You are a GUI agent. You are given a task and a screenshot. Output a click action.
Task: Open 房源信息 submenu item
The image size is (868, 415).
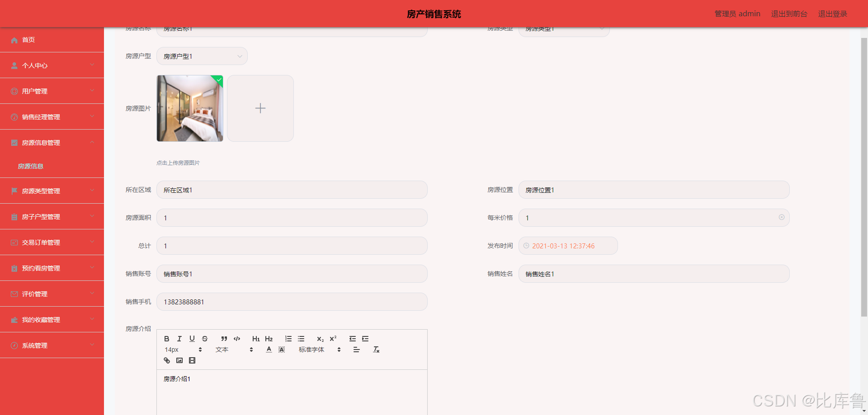[x=52, y=166]
